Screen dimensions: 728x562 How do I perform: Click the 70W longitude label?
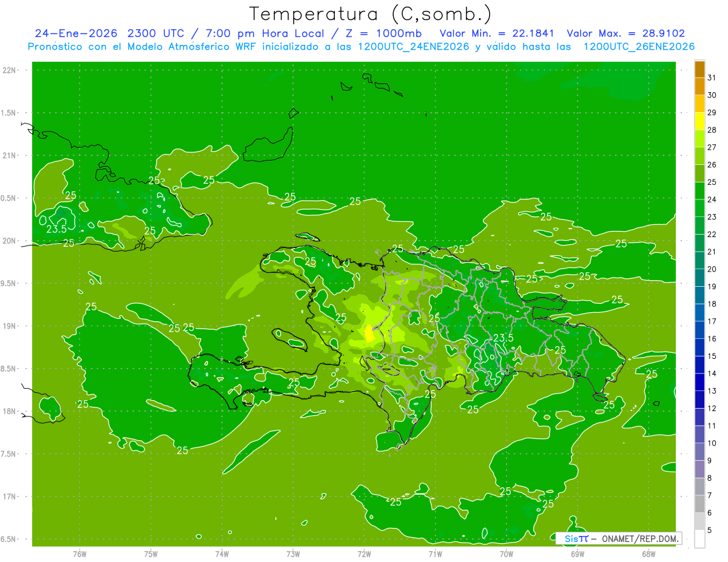(507, 554)
